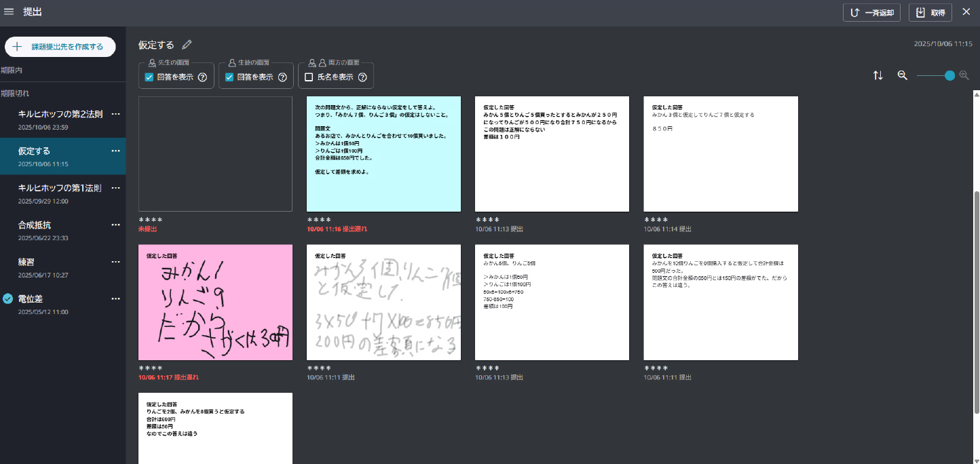Select キルヒホッフの第1法則 in the sidebar

coord(61,188)
